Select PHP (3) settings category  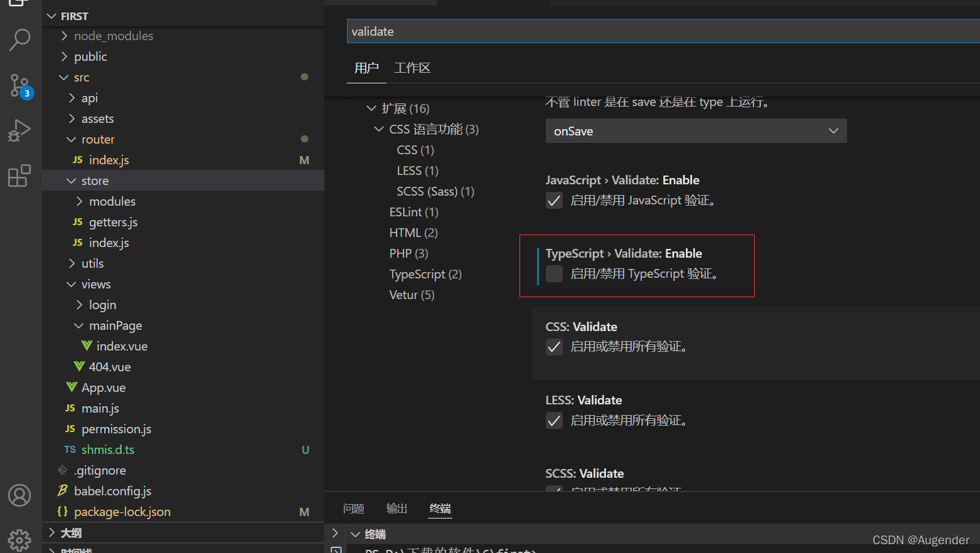tap(408, 253)
